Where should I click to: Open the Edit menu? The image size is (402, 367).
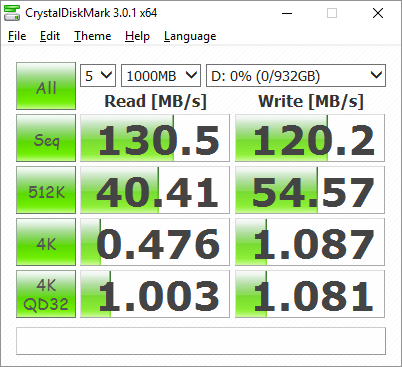pyautogui.click(x=50, y=36)
